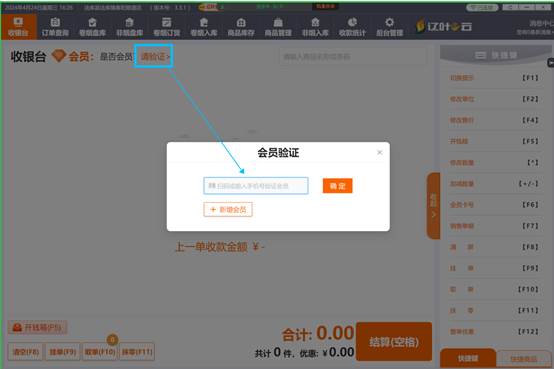Select the F10 shortcut row
554x369 pixels.
pyautogui.click(x=494, y=289)
